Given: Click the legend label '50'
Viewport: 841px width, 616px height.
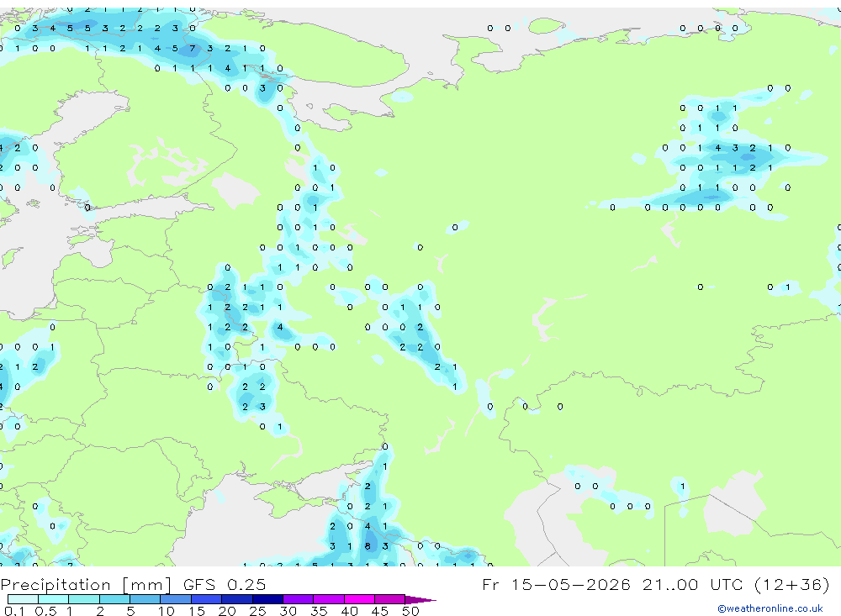Looking at the screenshot, I should point(410,611).
